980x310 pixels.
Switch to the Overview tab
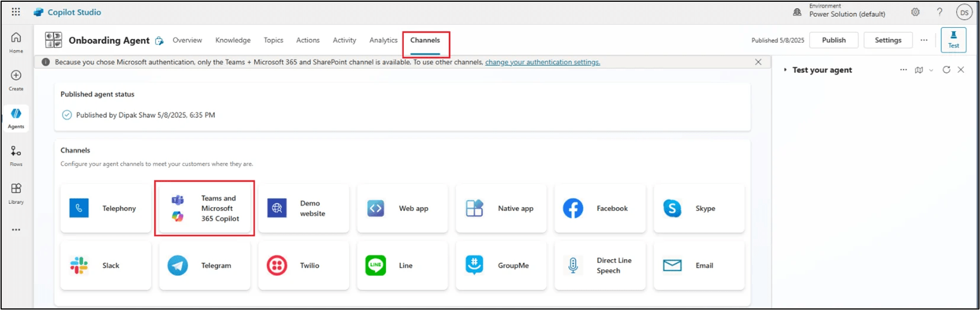pos(187,40)
